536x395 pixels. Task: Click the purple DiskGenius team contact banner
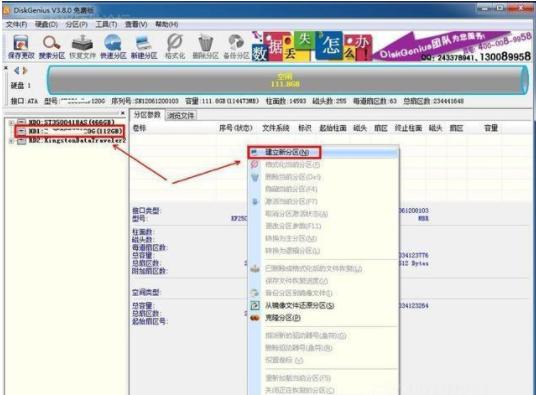(x=452, y=46)
